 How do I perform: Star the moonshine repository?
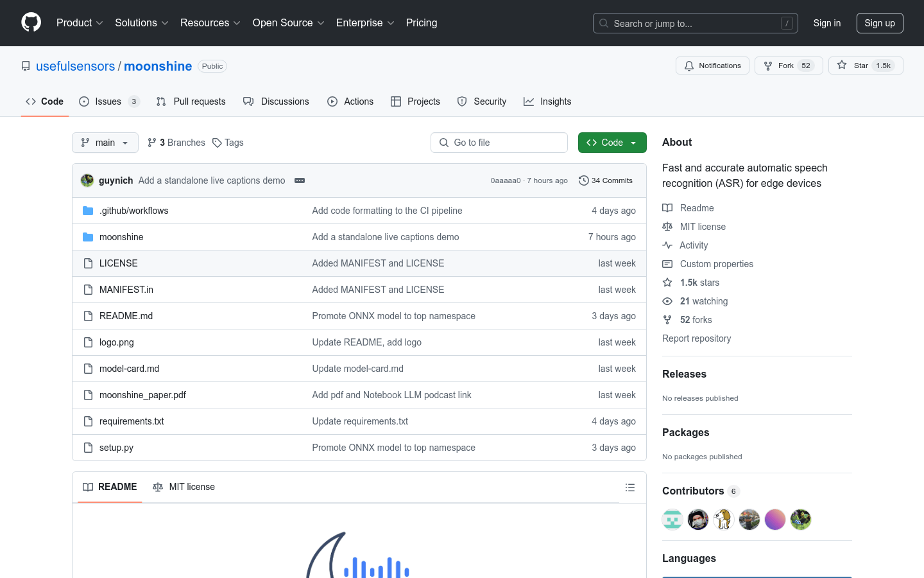click(866, 66)
